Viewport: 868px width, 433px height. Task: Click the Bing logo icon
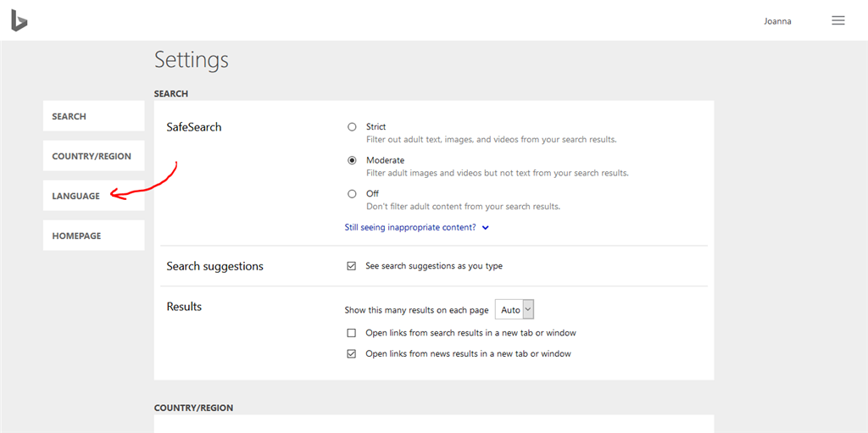(19, 20)
